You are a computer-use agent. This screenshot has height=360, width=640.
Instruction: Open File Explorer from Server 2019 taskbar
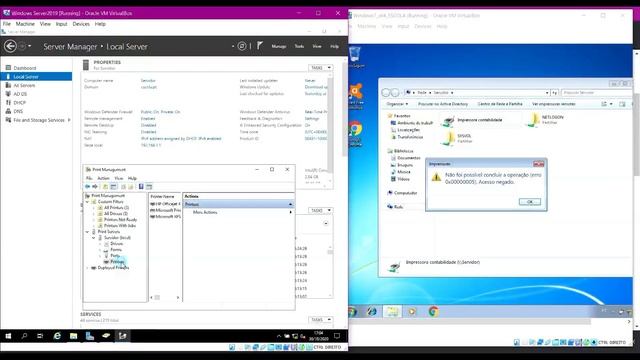click(73, 336)
